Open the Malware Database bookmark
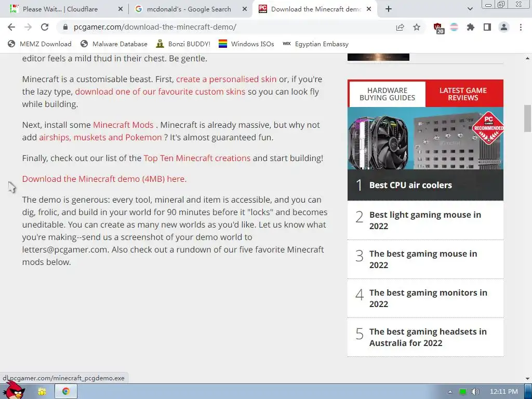Viewport: 532px width, 399px height. 114,44
